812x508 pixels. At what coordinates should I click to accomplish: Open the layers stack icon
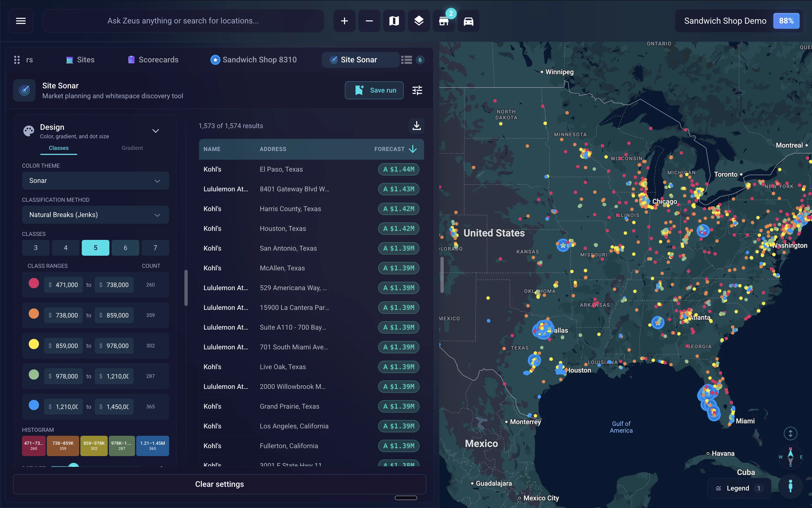(419, 21)
